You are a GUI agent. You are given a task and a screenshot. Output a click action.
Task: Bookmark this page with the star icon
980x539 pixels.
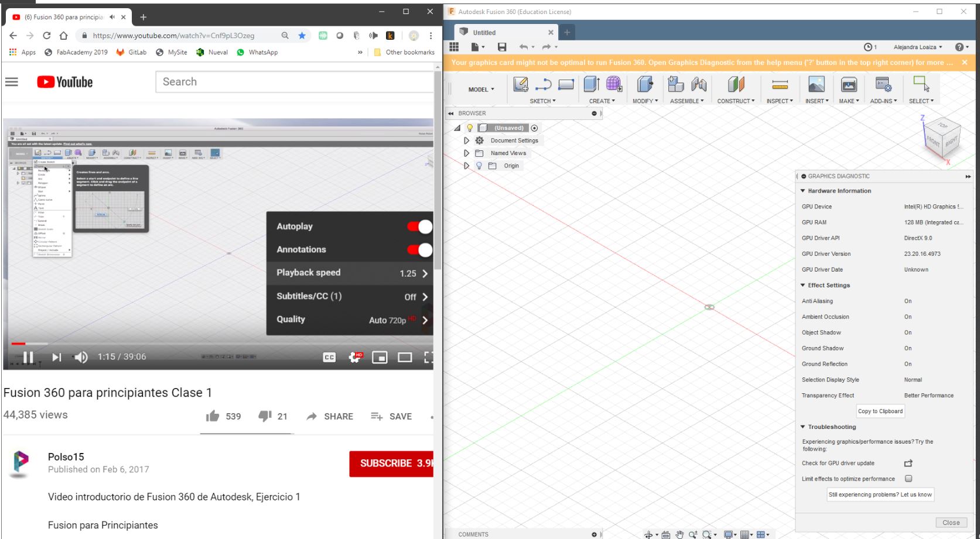coord(302,36)
